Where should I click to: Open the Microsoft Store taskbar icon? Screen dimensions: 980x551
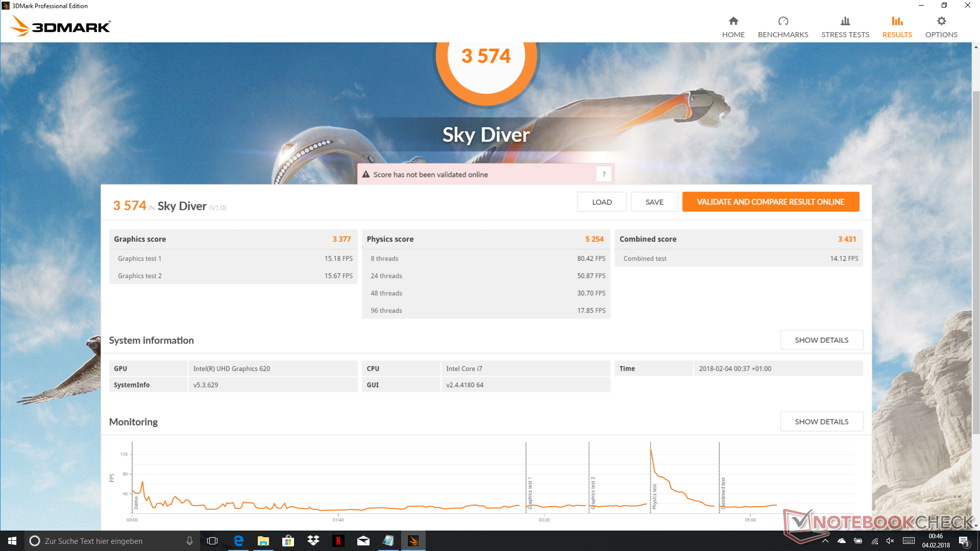288,541
